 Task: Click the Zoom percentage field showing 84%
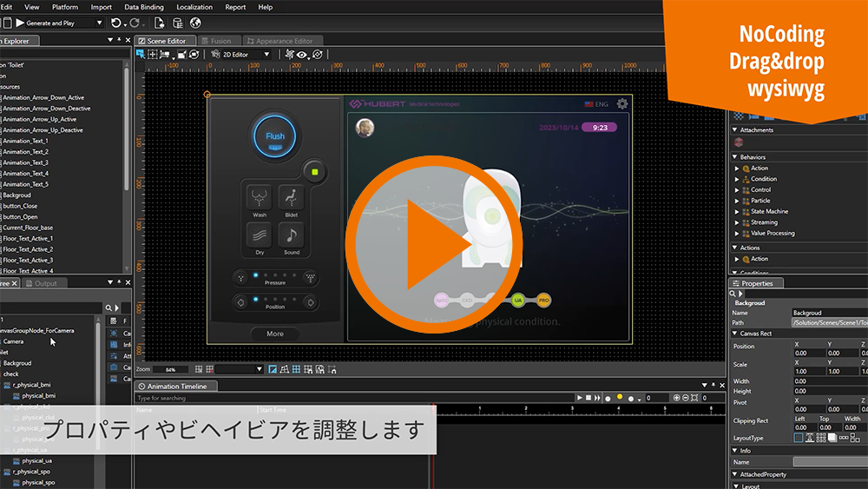[x=170, y=369]
